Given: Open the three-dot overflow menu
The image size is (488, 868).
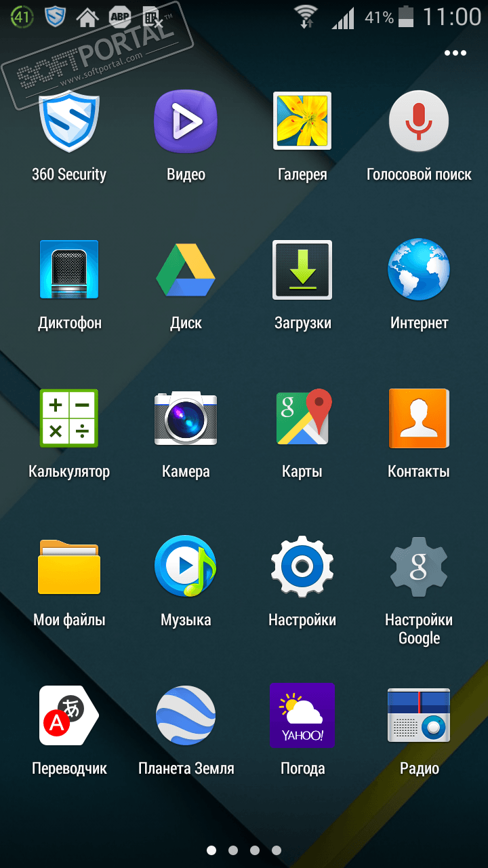Looking at the screenshot, I should 455,53.
